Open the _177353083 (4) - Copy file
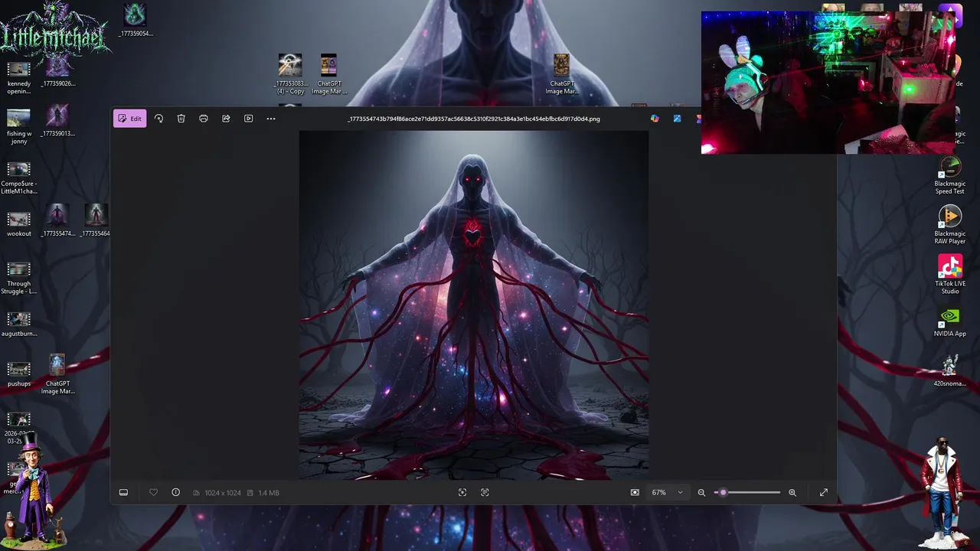The width and height of the screenshot is (980, 551). 290,74
